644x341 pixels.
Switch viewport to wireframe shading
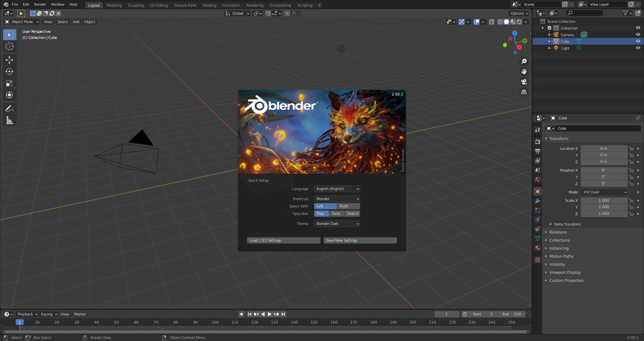pos(500,22)
